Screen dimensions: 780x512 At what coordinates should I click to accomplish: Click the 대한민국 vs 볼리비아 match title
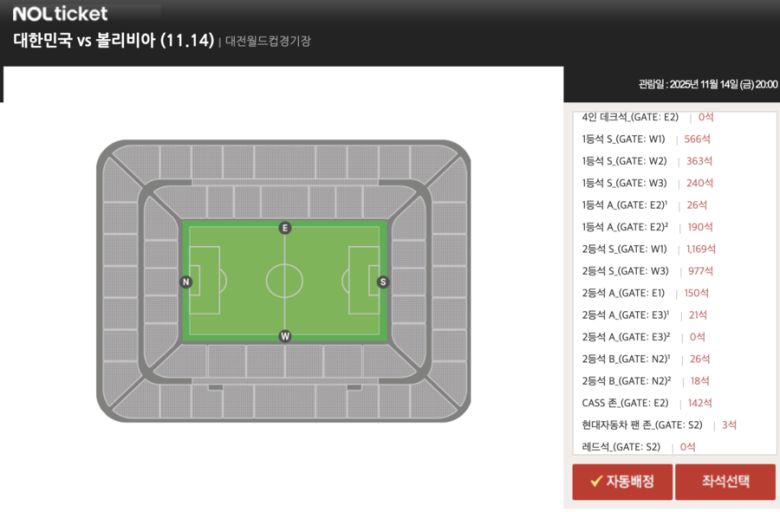point(113,41)
